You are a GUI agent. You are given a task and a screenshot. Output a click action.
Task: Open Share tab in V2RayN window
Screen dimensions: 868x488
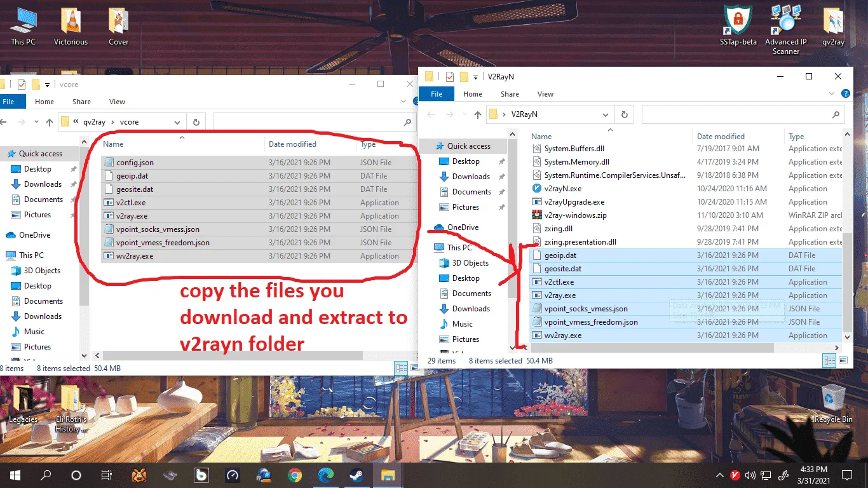[510, 94]
